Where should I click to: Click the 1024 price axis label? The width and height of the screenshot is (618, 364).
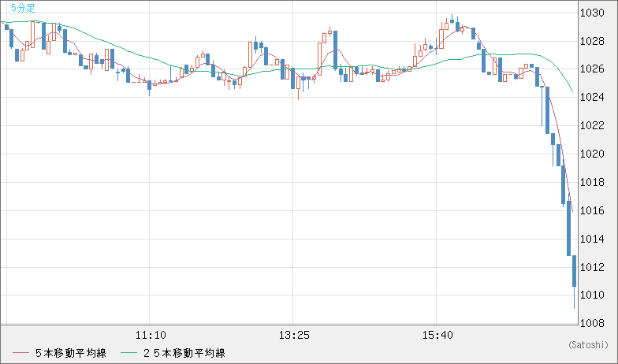click(x=592, y=98)
